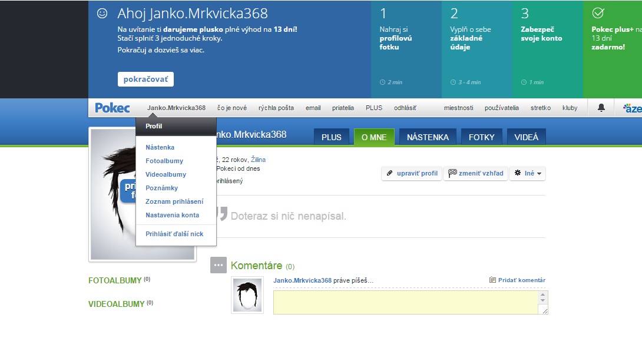The width and height of the screenshot is (642, 364).
Task: Click the smiley face icon in welcome banner
Action: pyautogui.click(x=102, y=13)
